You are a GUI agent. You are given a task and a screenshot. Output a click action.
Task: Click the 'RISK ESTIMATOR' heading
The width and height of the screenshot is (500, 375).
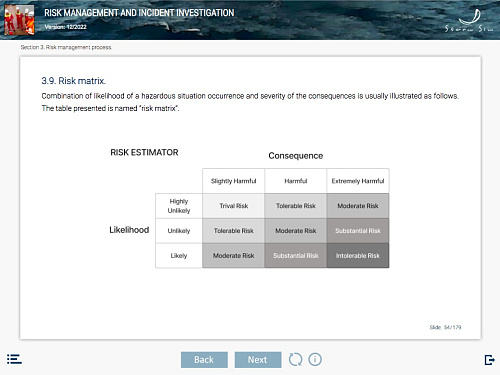(144, 152)
